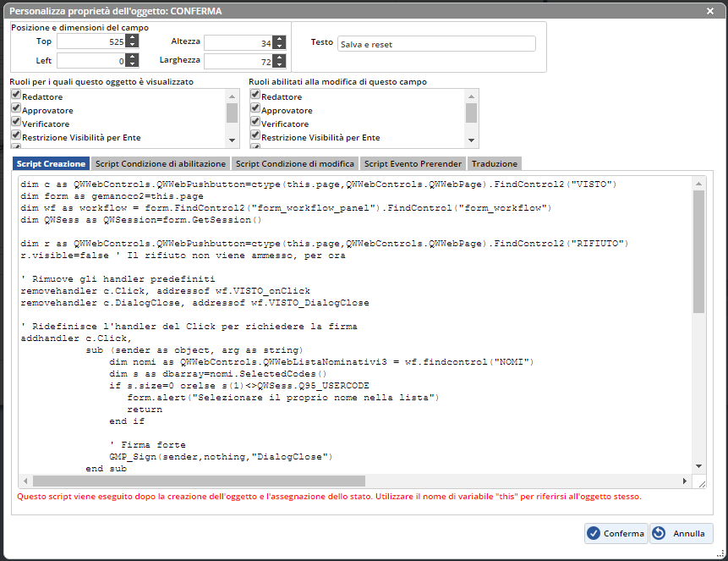Screen dimensions: 728x561
Task: Switch to the Script Evento Prerender tab
Action: [413, 163]
